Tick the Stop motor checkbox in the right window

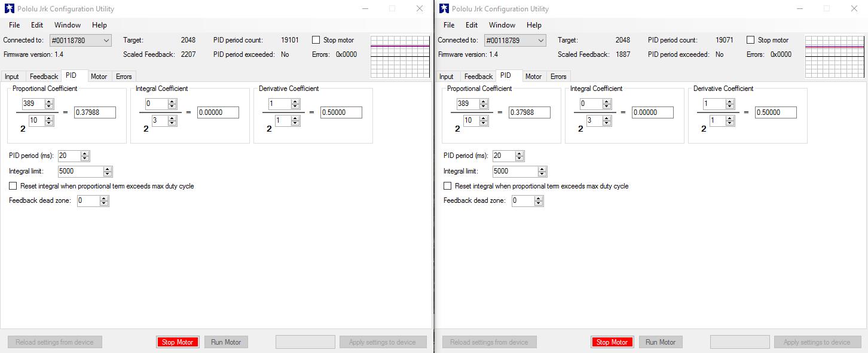(x=751, y=40)
